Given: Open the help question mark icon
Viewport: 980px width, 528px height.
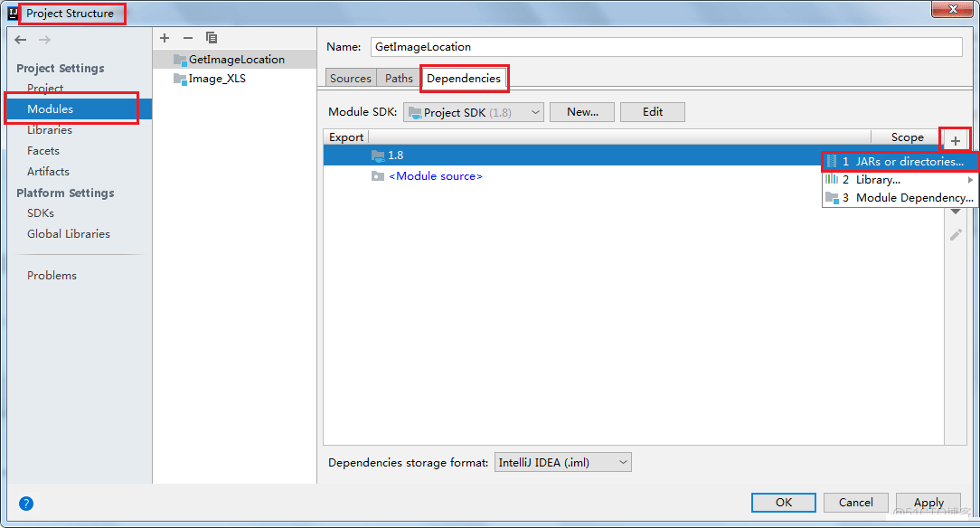Looking at the screenshot, I should tap(26, 504).
